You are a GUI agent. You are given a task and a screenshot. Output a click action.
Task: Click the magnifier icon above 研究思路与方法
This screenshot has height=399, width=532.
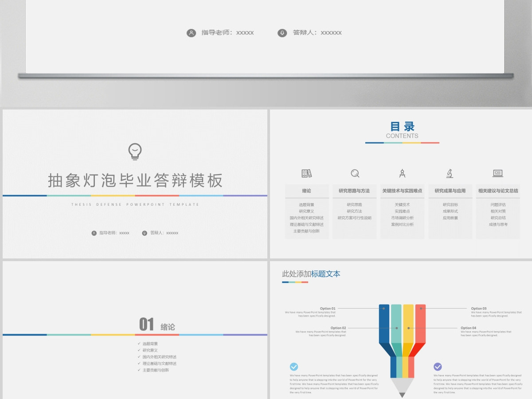point(355,173)
